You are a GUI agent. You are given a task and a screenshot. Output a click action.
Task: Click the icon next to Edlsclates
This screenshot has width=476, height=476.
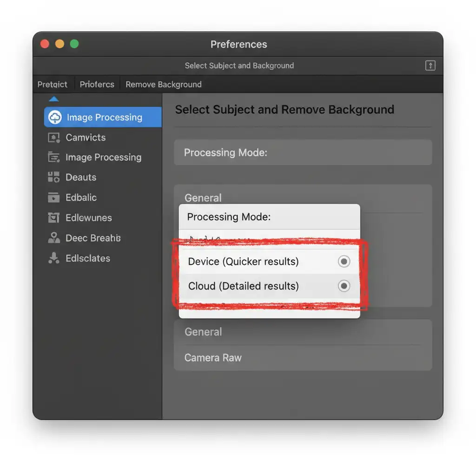click(x=54, y=258)
